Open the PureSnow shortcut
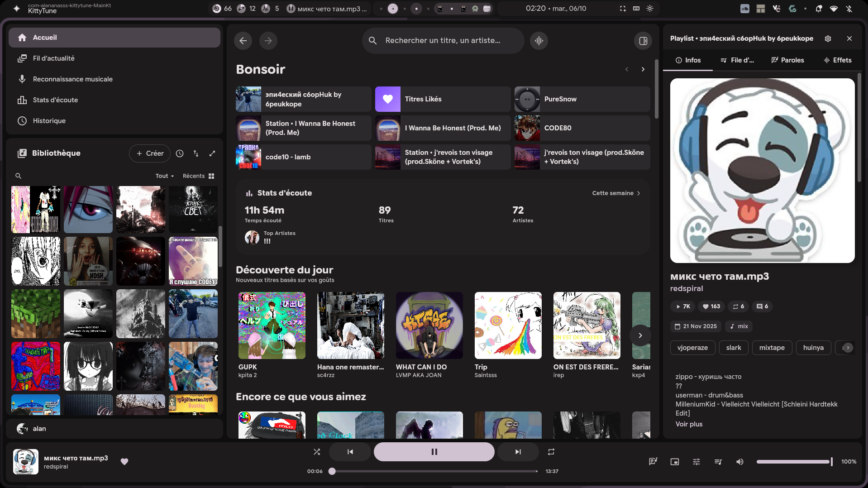Screen dimensions: 868x488 point(582,99)
